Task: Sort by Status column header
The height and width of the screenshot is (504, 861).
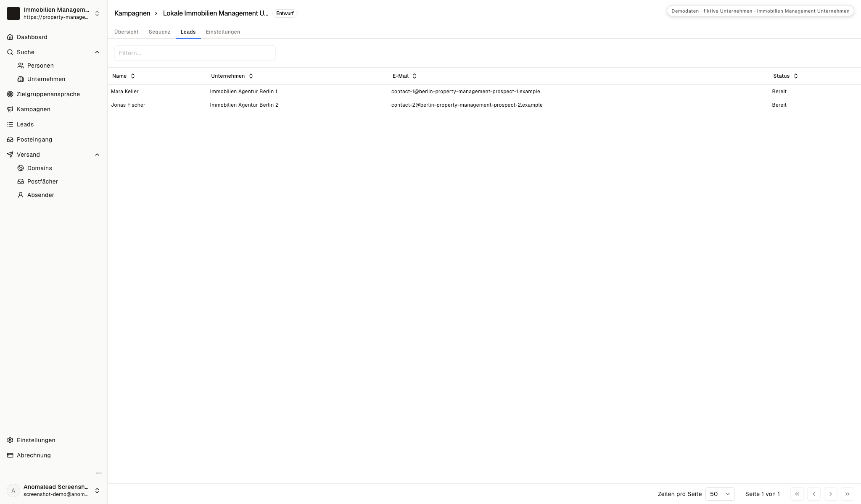Action: [x=785, y=76]
